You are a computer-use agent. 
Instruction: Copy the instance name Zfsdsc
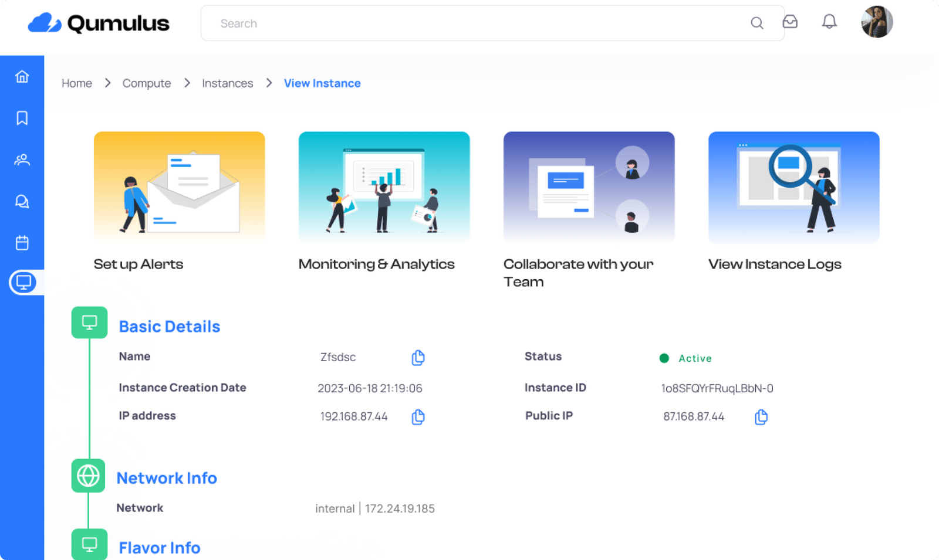click(x=418, y=357)
